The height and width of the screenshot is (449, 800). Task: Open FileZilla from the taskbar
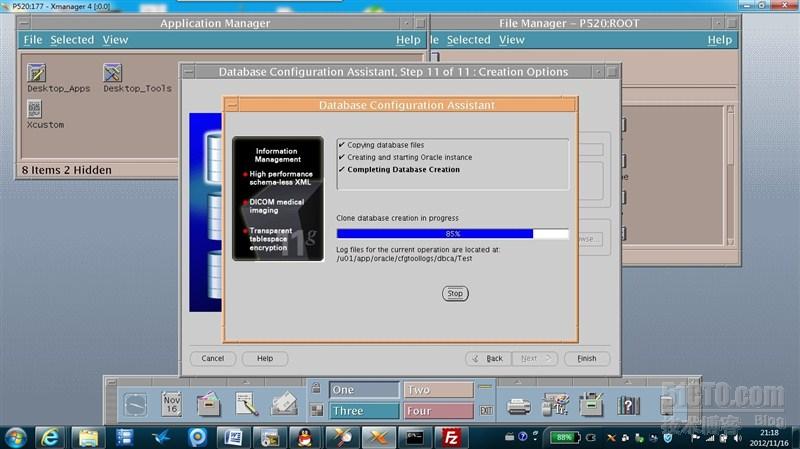(451, 438)
